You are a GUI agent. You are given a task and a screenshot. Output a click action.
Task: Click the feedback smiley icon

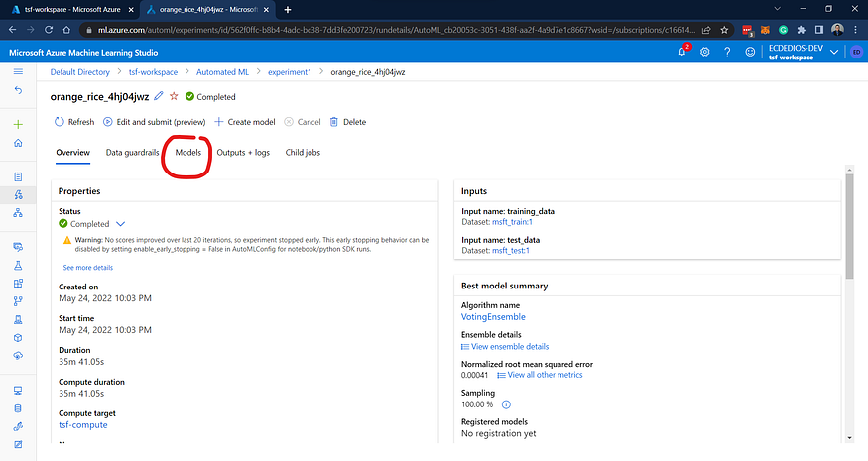(750, 52)
